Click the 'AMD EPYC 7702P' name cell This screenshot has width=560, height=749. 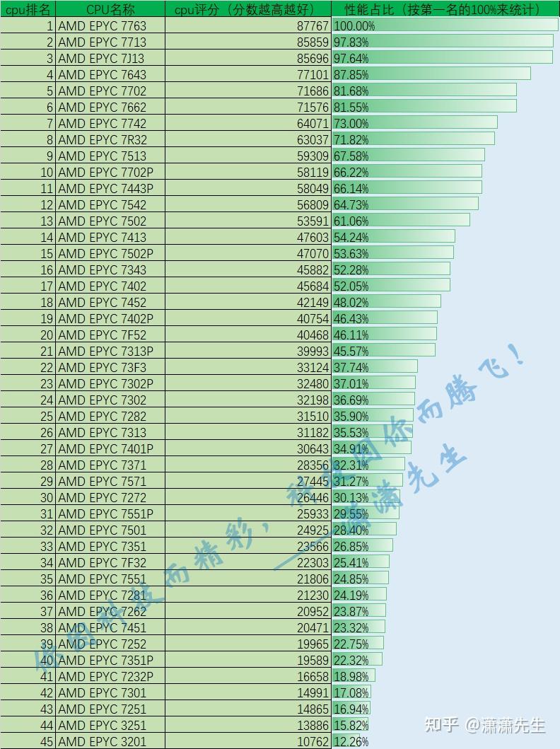110,171
